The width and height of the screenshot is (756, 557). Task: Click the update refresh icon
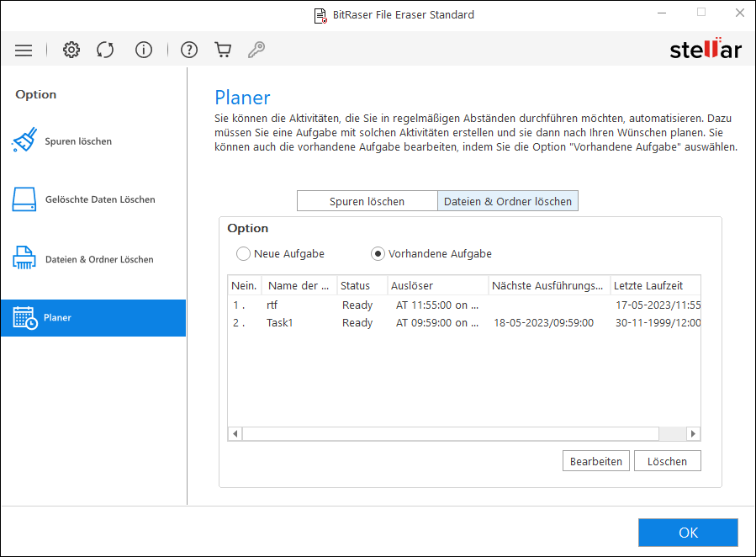pos(105,50)
